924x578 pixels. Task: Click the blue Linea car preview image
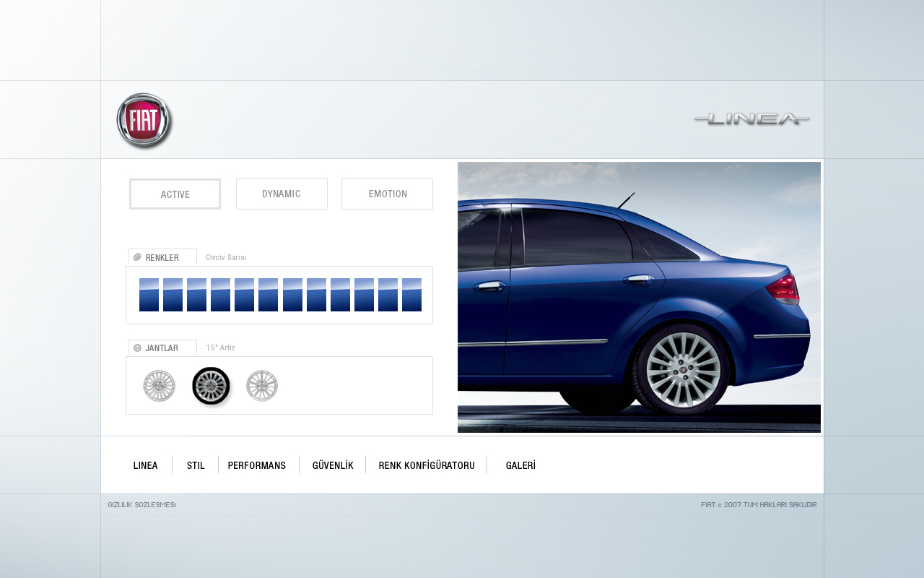pyautogui.click(x=639, y=297)
